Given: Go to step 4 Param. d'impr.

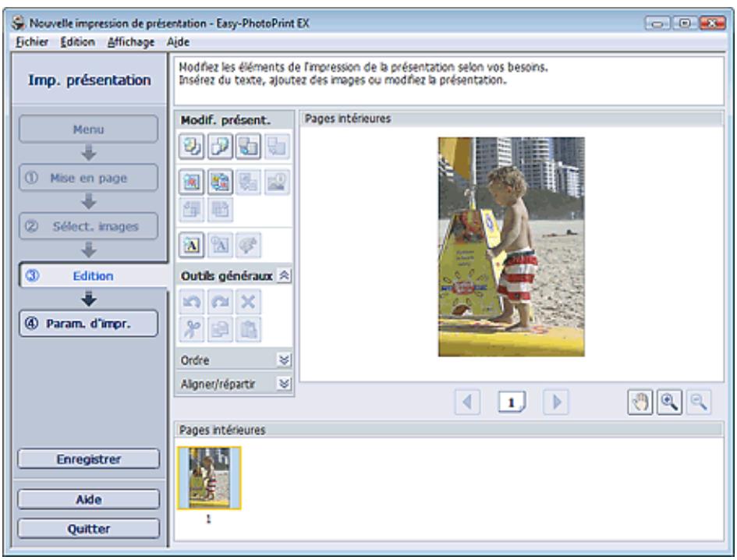Looking at the screenshot, I should [88, 324].
